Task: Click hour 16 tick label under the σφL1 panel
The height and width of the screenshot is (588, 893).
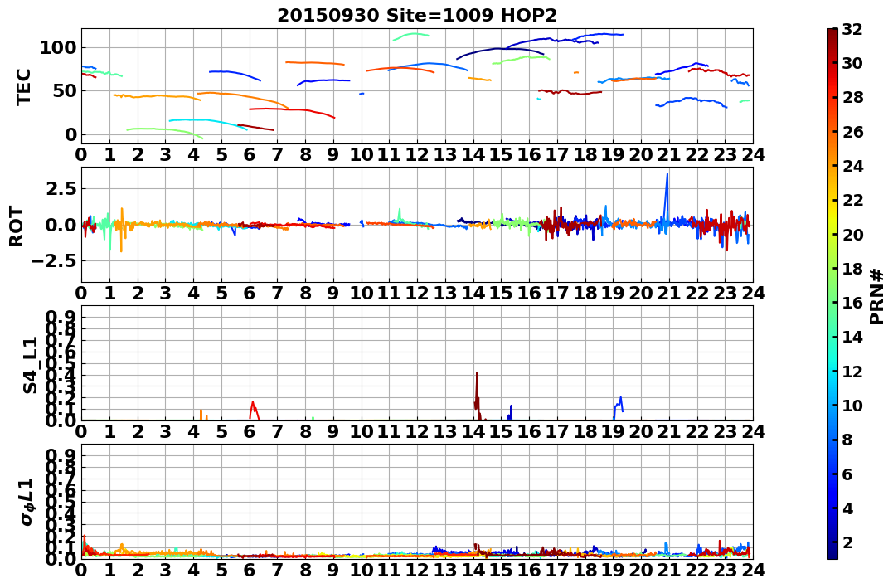Action: tap(529, 570)
